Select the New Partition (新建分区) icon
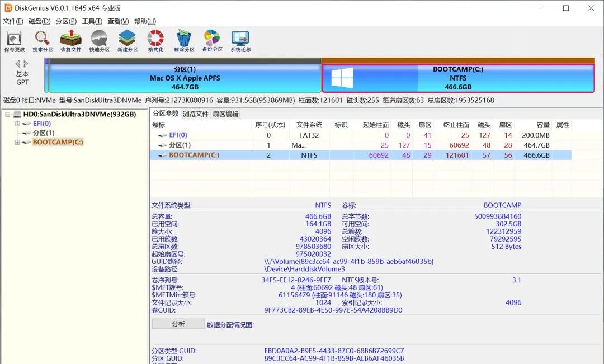Screen dimensions: 604x364 tap(128, 41)
